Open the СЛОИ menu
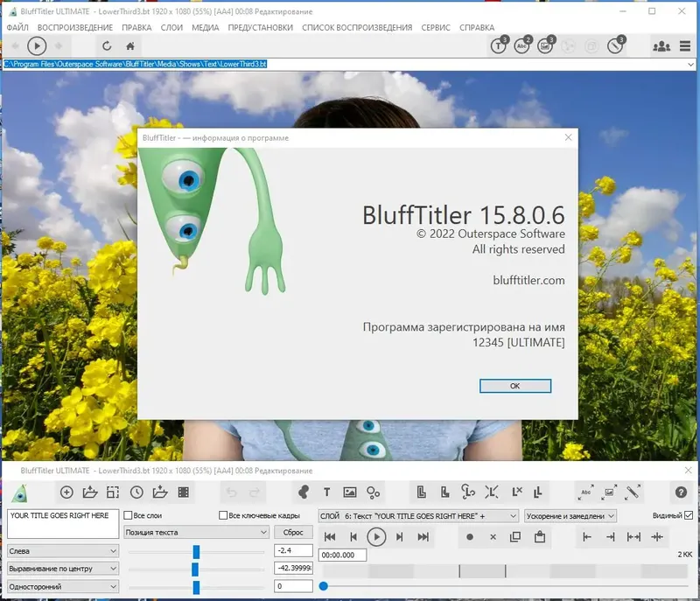 click(171, 28)
